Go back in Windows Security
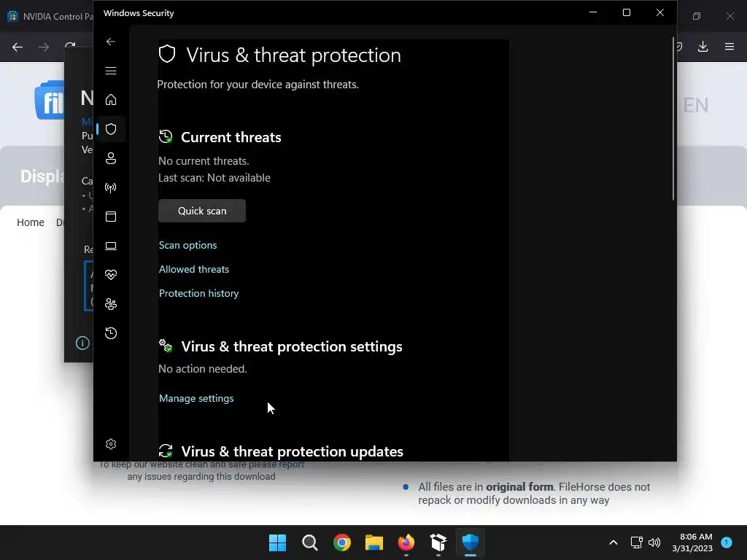Image resolution: width=747 pixels, height=560 pixels. pyautogui.click(x=111, y=42)
